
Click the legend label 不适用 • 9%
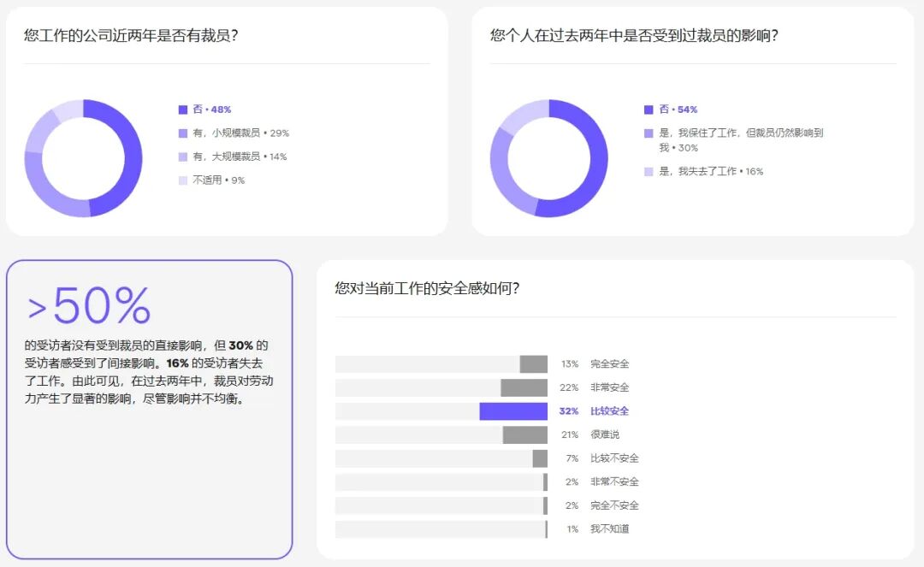click(x=219, y=180)
